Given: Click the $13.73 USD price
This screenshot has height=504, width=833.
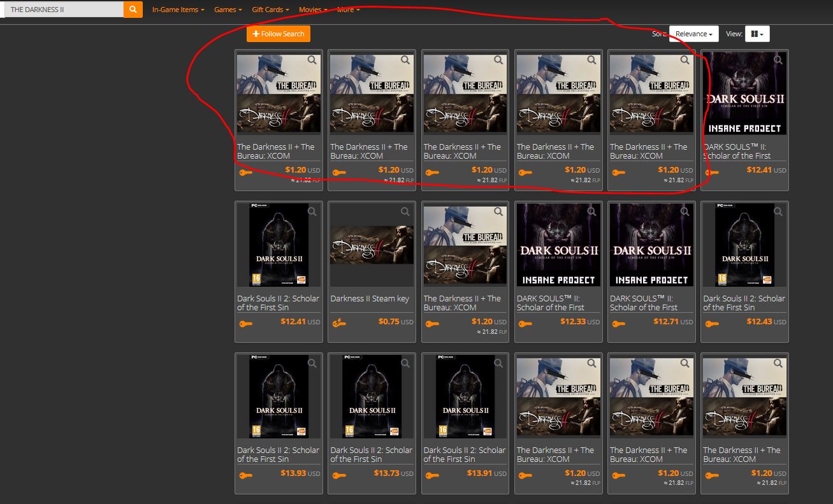Looking at the screenshot, I should click(393, 473).
